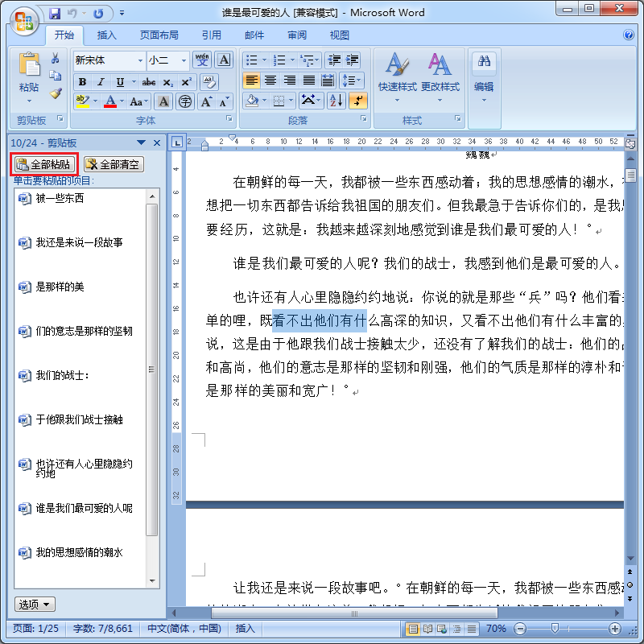The width and height of the screenshot is (644, 644).
Task: Select Center paragraph alignment
Action: (x=270, y=80)
